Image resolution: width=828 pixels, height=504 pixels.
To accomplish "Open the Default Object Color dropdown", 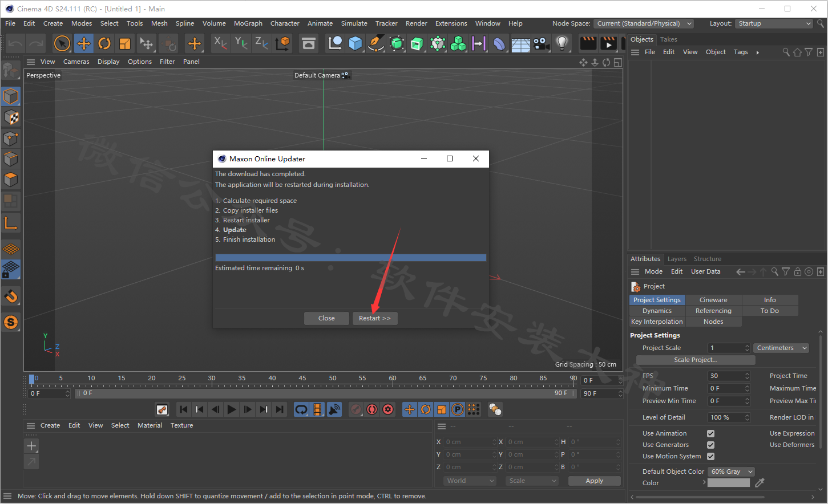I will pyautogui.click(x=731, y=472).
